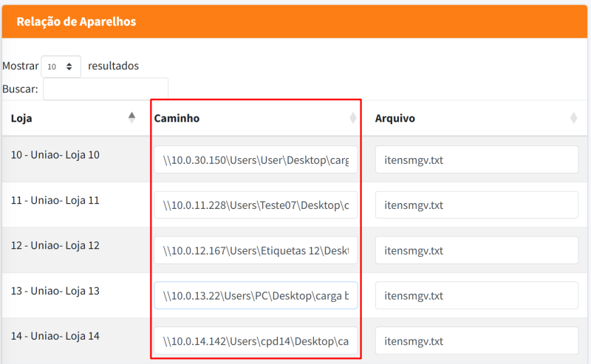Select the Arquivo input for Loja 12
The width and height of the screenshot is (591, 364).
coord(476,250)
